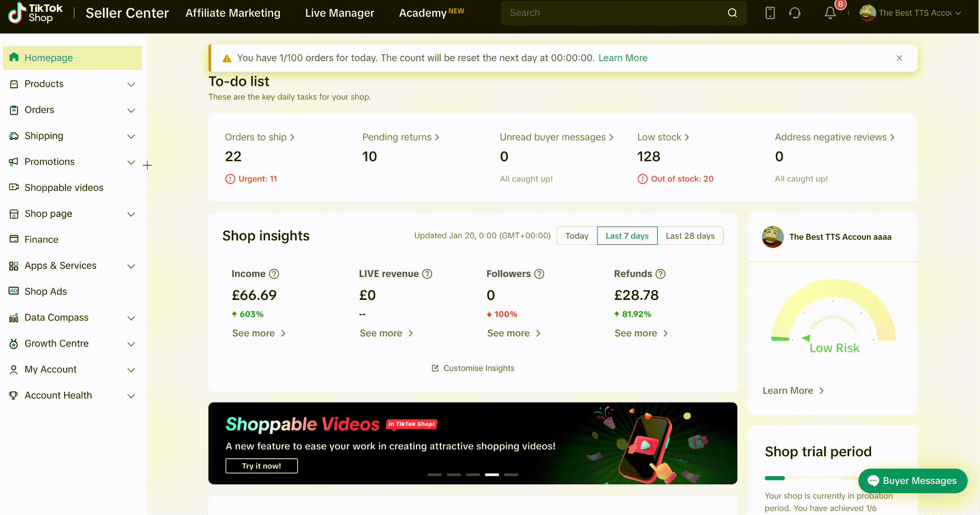Expand the Products sidebar menu
Viewport: 980px width, 515px height.
coord(131,84)
